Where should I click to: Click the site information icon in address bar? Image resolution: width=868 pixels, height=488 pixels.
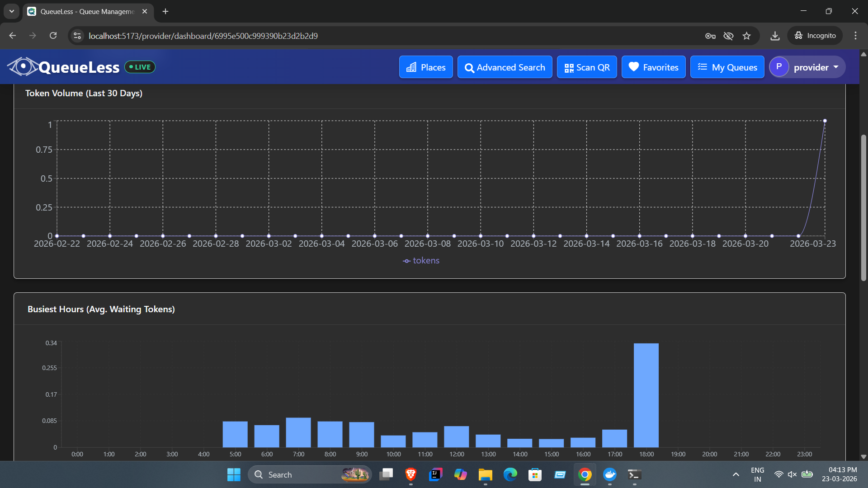point(77,36)
